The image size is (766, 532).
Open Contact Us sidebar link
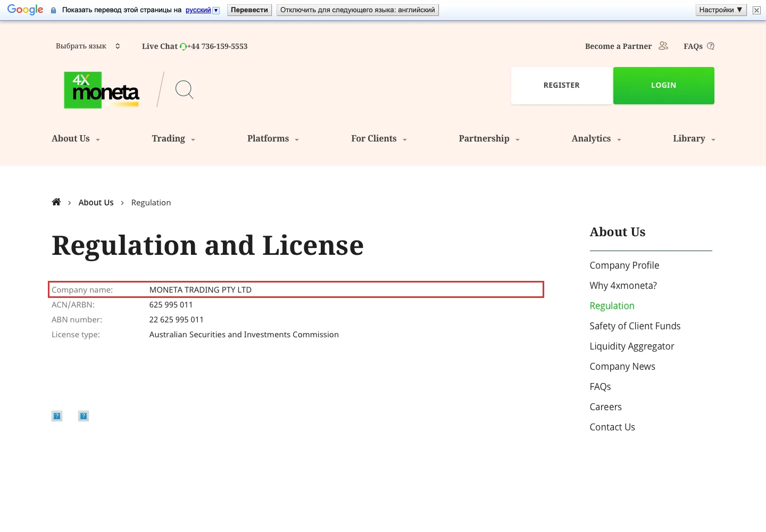(612, 427)
